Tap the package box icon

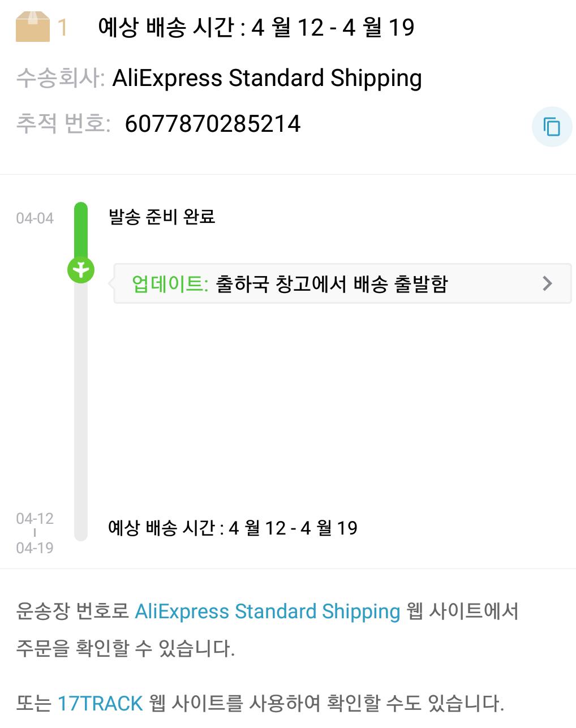pos(33,27)
